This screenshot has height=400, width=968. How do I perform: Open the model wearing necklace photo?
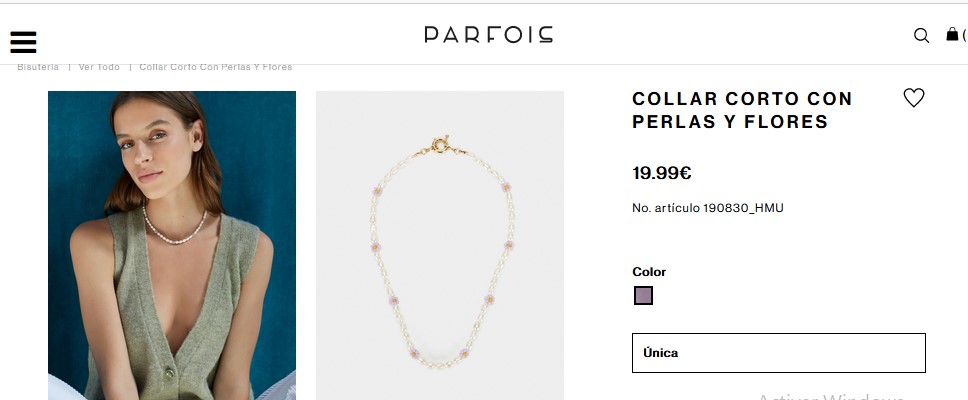click(x=172, y=246)
